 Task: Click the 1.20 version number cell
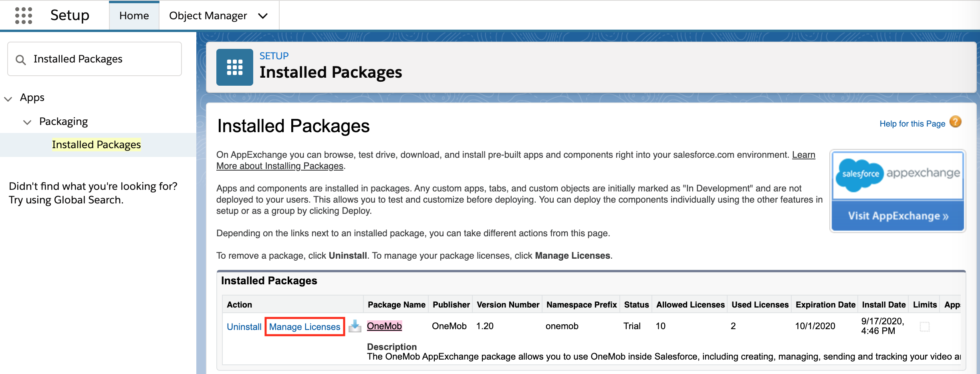pyautogui.click(x=485, y=326)
